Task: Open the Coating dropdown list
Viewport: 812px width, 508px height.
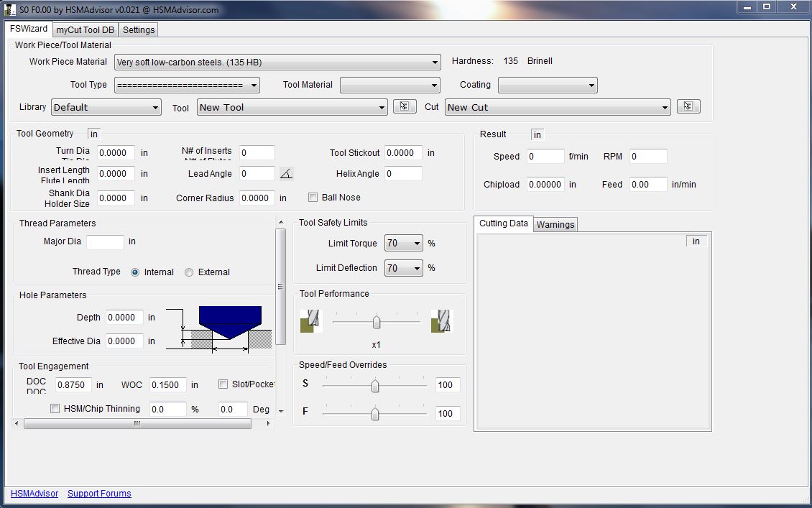Action: [548, 86]
